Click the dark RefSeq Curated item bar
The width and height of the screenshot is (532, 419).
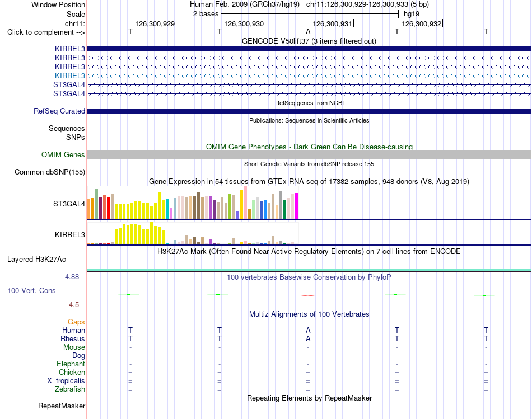pos(309,111)
